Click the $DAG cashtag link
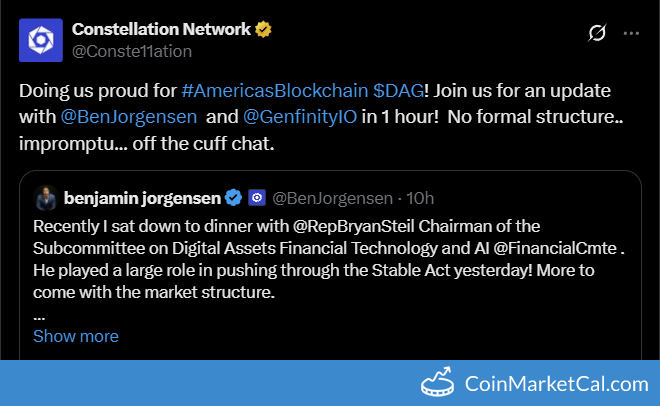The image size is (660, 406). tap(398, 91)
